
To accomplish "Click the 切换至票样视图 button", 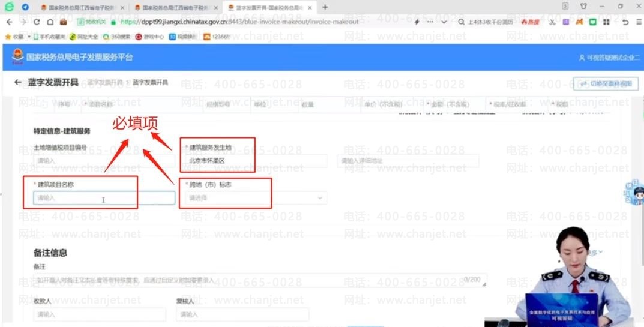I will 606,84.
